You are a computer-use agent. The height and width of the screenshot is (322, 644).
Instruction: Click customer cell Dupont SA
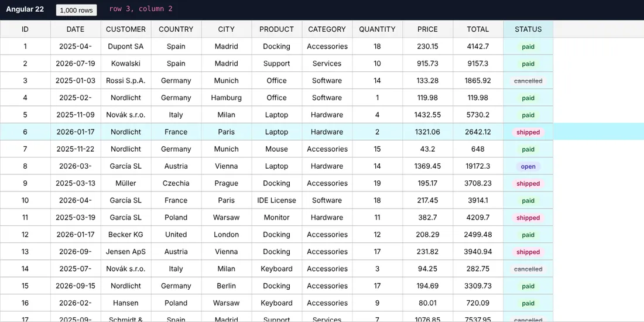click(x=126, y=46)
